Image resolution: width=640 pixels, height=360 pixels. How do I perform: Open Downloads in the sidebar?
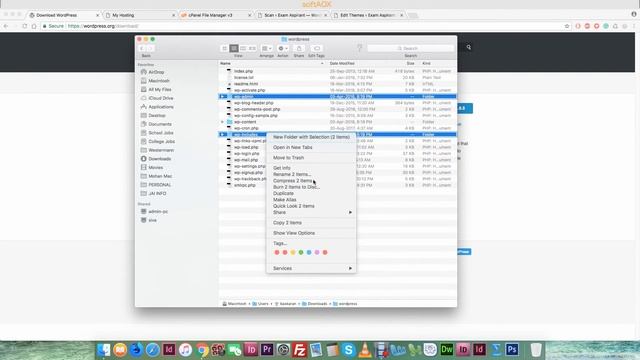click(x=160, y=159)
